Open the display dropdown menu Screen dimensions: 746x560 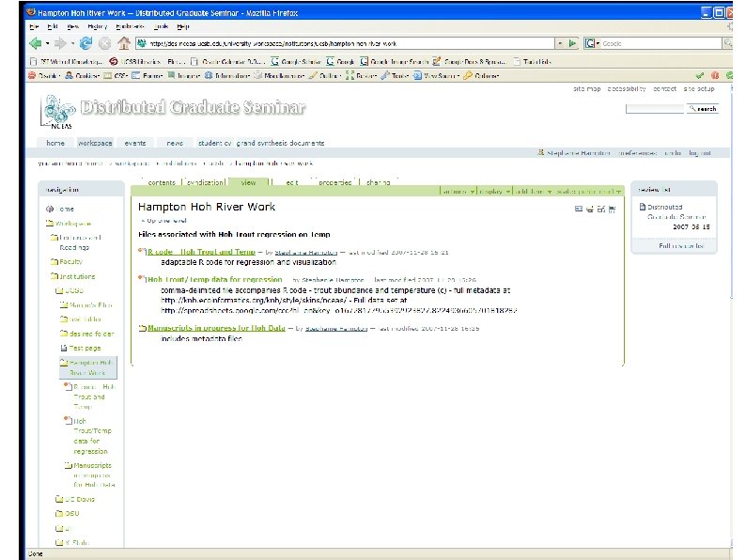click(x=494, y=192)
